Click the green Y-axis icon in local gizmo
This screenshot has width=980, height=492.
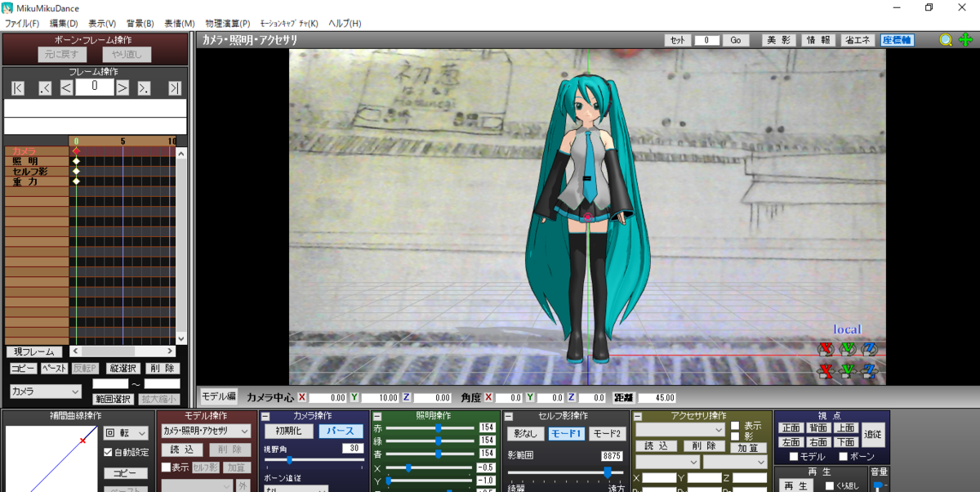click(x=847, y=348)
